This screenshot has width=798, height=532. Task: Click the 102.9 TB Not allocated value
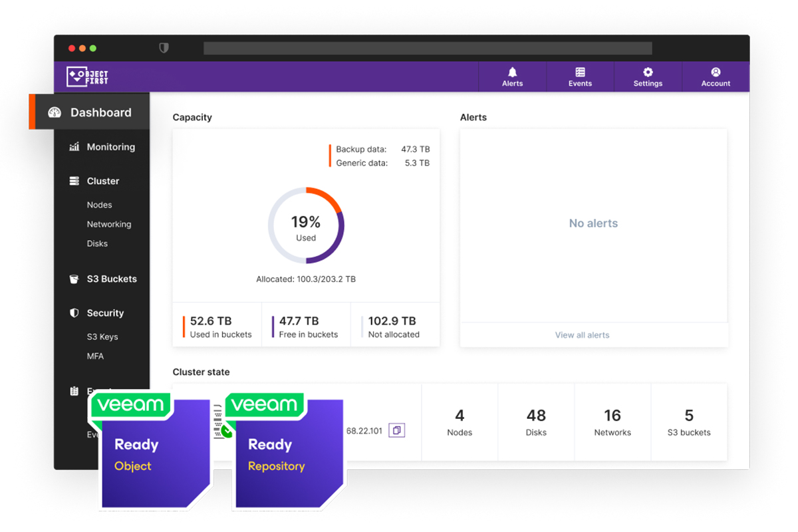tap(392, 321)
